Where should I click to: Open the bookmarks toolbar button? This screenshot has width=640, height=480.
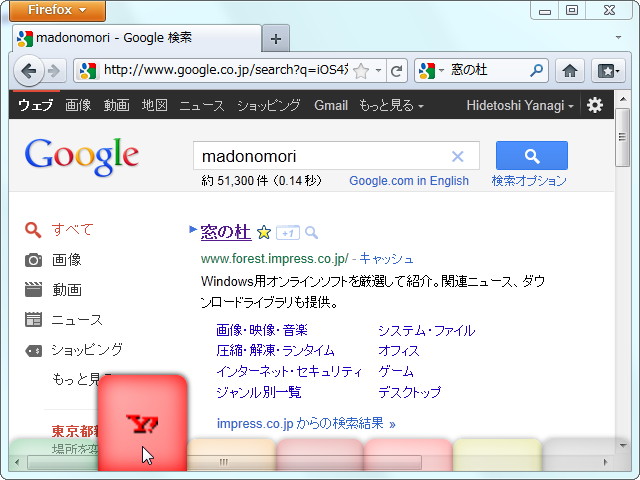608,71
